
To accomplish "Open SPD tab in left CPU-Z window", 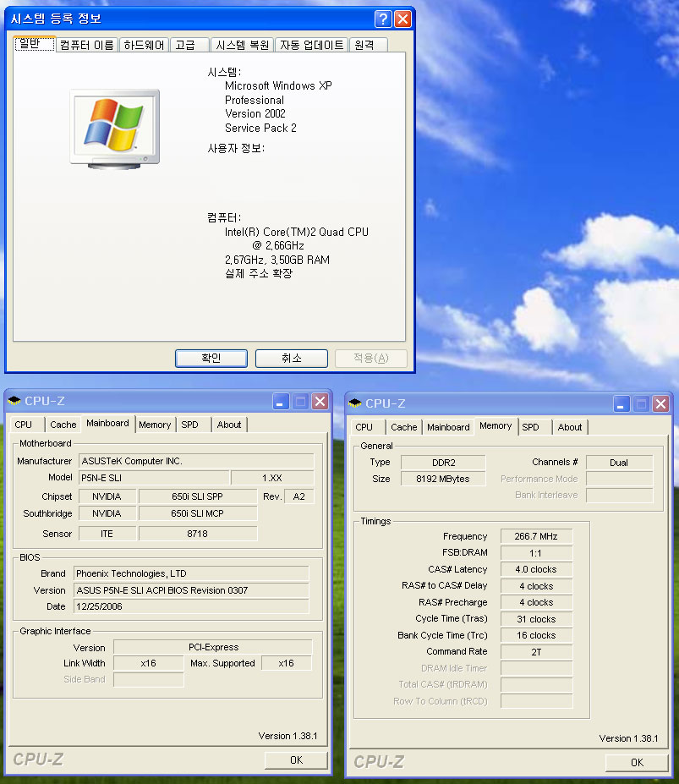I will pyautogui.click(x=194, y=425).
